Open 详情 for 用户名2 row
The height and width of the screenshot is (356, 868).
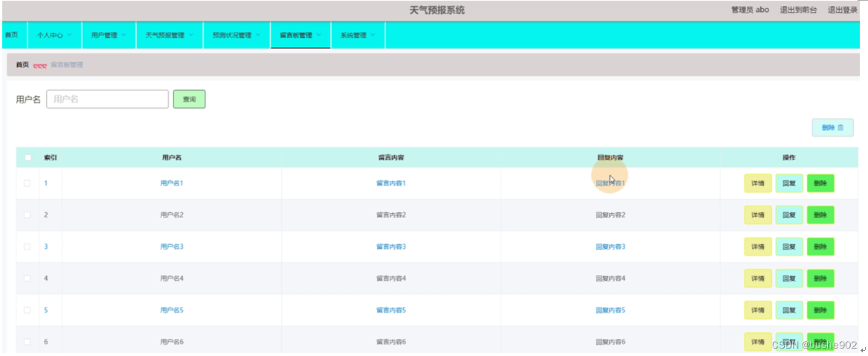click(x=758, y=215)
